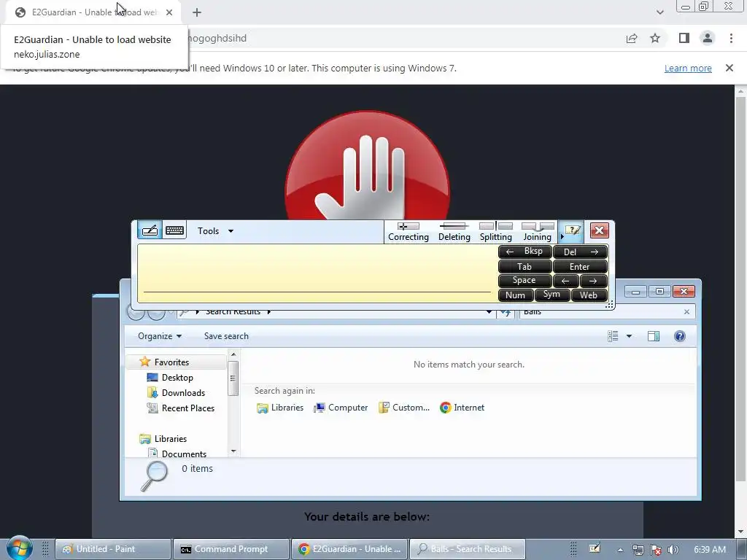Toggle Chrome side panel
The width and height of the screenshot is (747, 560).
coord(684,38)
